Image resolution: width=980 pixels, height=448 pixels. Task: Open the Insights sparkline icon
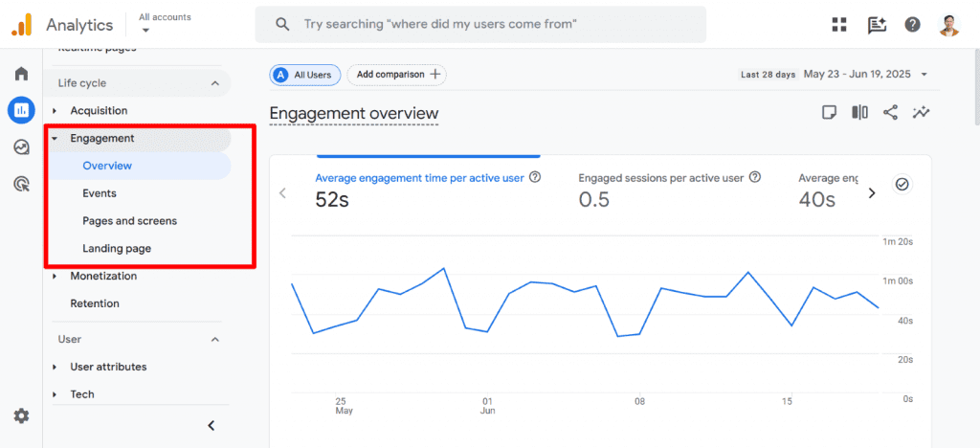click(x=921, y=112)
